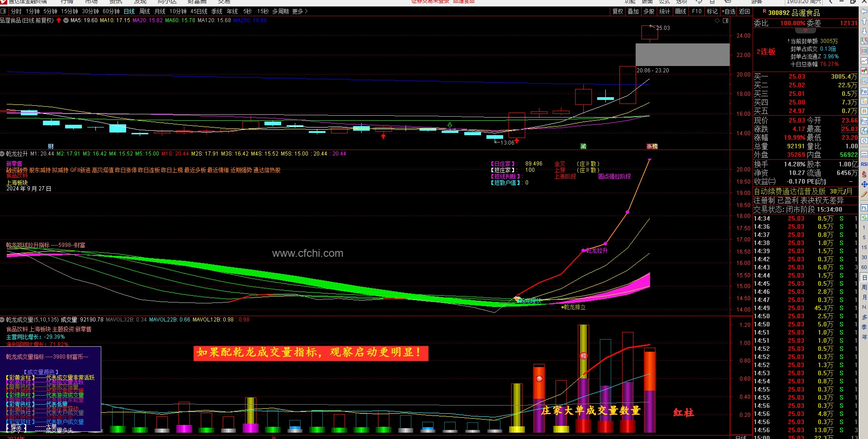Open the grey dropdown circle beside MA5
The height and width of the screenshot is (439, 868).
click(x=66, y=20)
